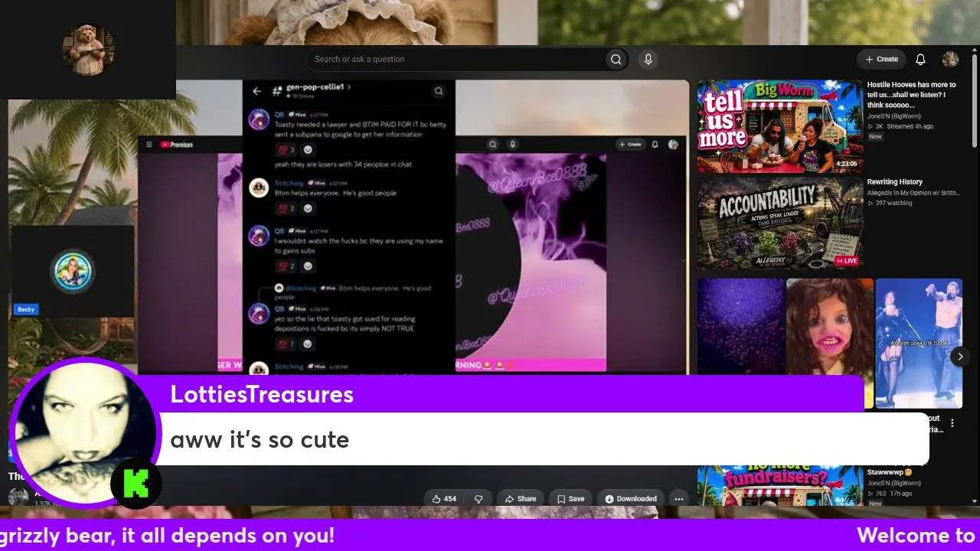The image size is (980, 551).
Task: Click the embedded YouTube microphone icon
Action: [x=513, y=144]
